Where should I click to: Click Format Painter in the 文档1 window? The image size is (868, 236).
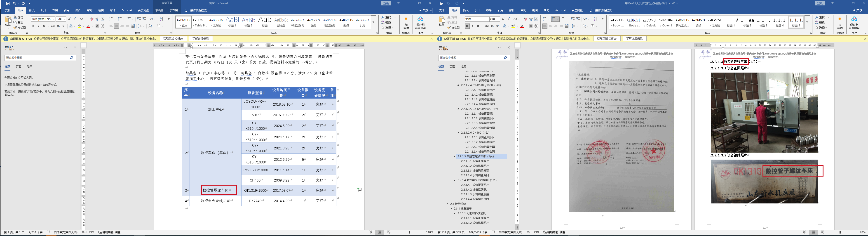[20, 28]
